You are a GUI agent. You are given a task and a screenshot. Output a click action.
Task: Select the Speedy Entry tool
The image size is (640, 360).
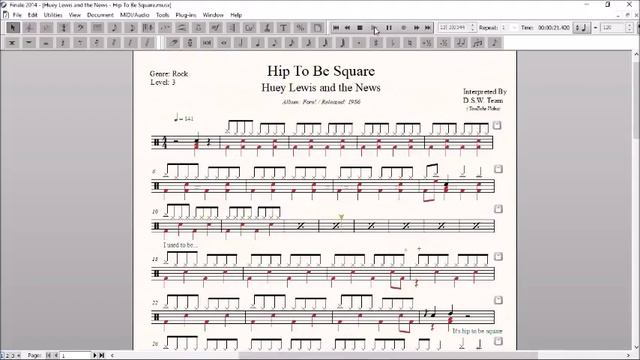click(131, 28)
